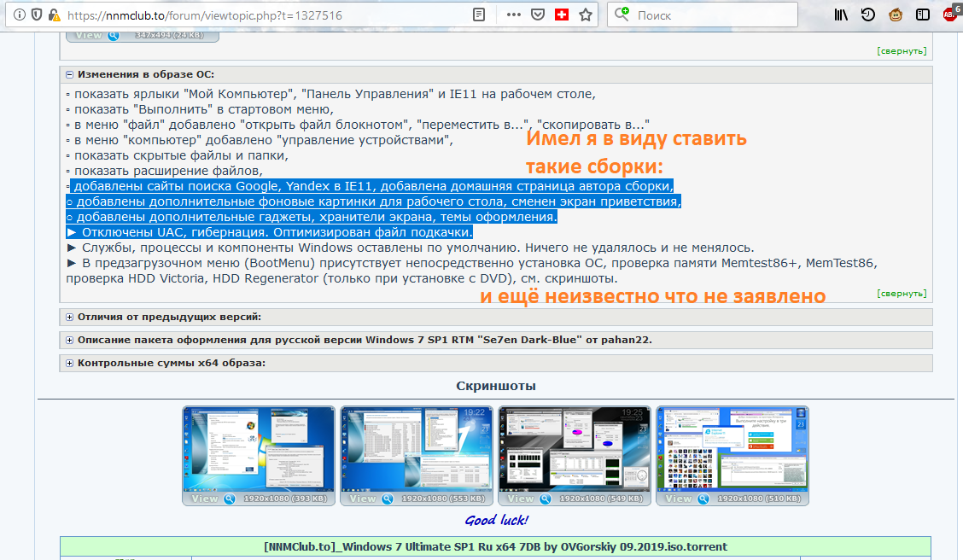
Task: Click line about Google, Yandex search sites
Action: click(371, 186)
